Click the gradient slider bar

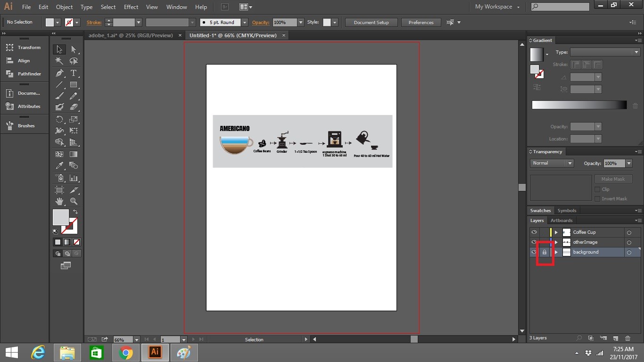(x=579, y=105)
